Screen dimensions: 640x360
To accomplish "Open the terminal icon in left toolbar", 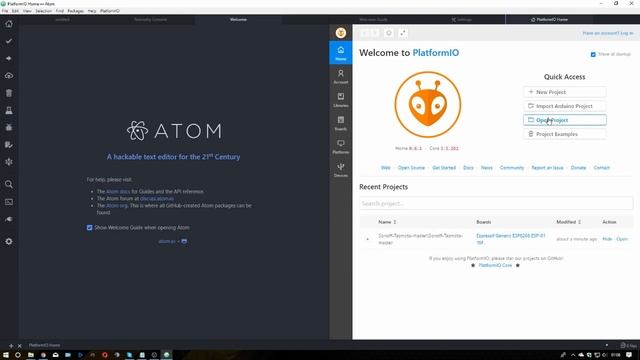I will click(x=9, y=202).
